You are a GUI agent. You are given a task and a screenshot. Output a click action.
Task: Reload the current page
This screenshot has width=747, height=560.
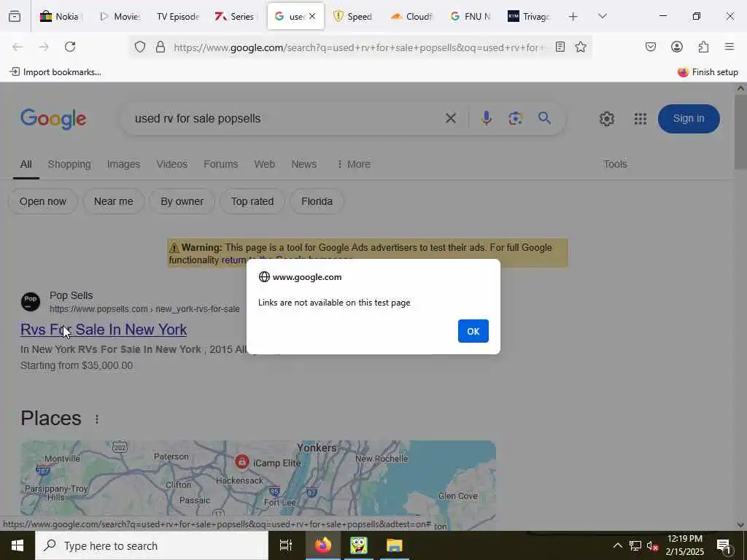70,47
